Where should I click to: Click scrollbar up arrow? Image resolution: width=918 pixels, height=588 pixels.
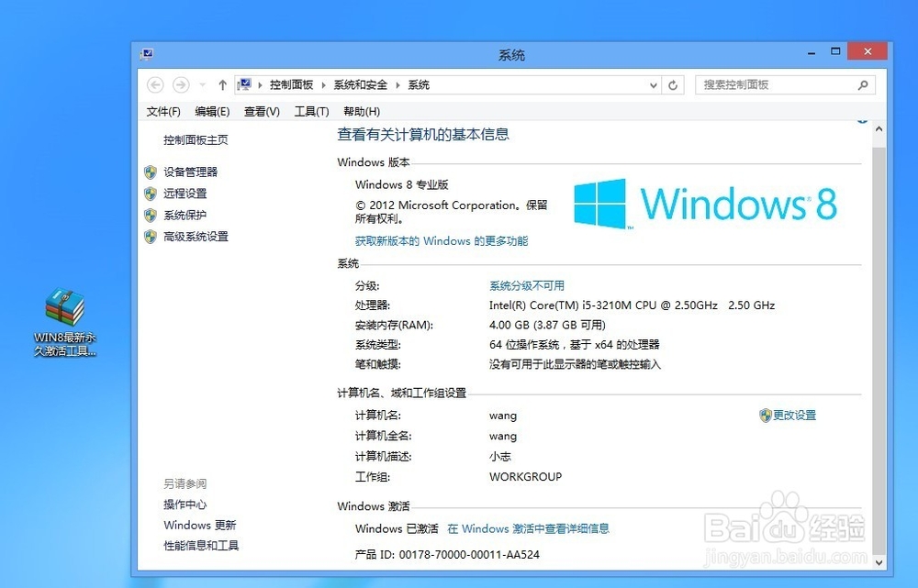879,129
